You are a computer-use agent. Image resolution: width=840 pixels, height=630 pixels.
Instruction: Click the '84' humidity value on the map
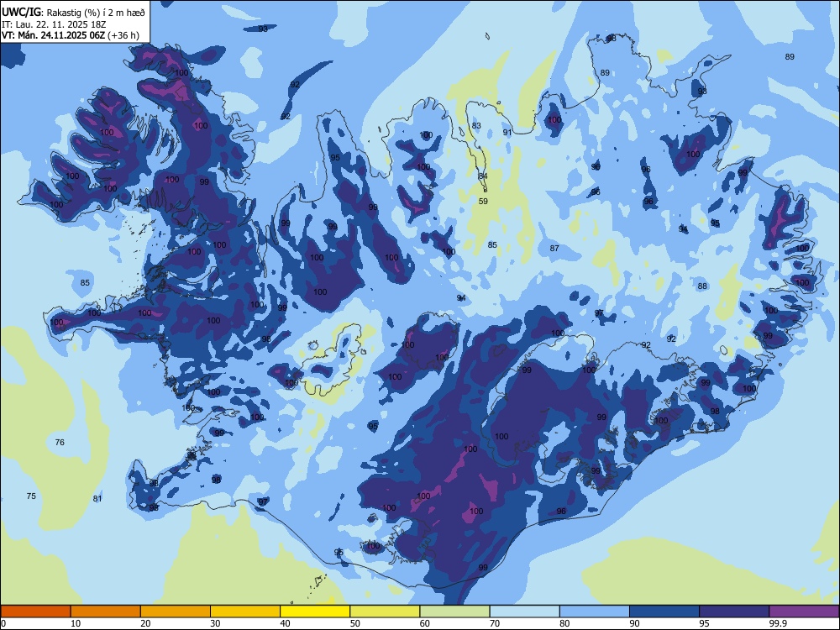483,176
